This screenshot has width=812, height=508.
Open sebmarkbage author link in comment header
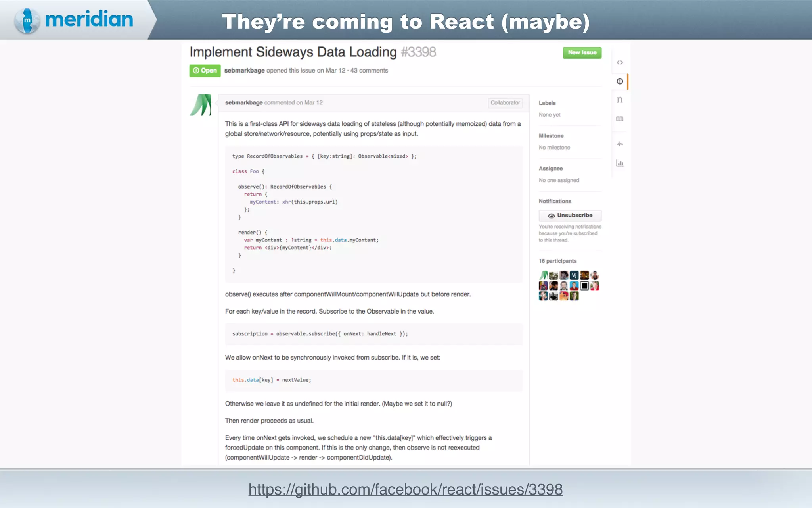point(244,103)
